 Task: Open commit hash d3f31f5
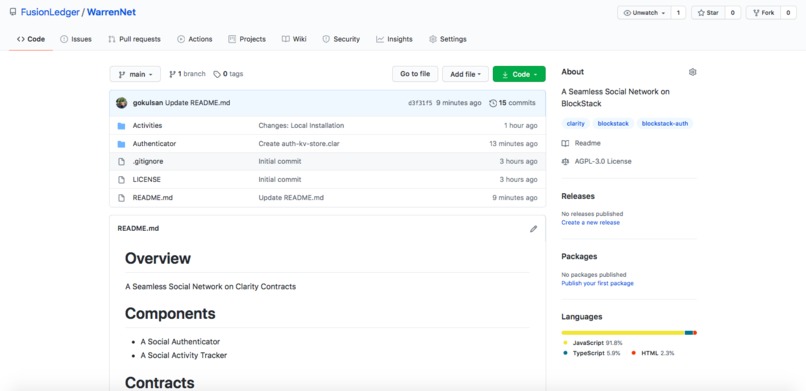pyautogui.click(x=420, y=103)
